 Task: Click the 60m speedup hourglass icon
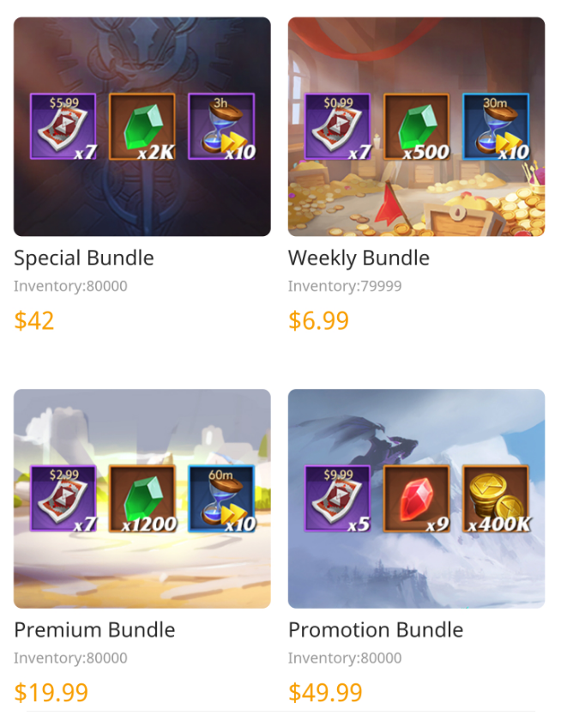(221, 499)
